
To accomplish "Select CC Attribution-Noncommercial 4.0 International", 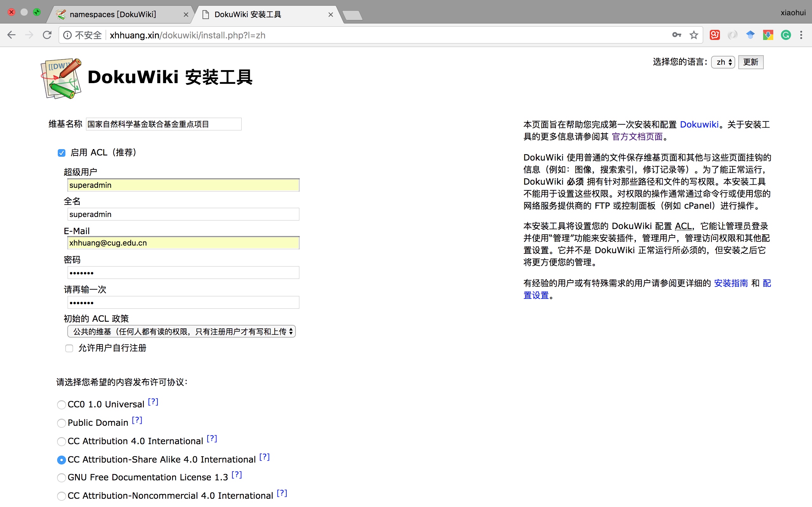I will tap(61, 496).
